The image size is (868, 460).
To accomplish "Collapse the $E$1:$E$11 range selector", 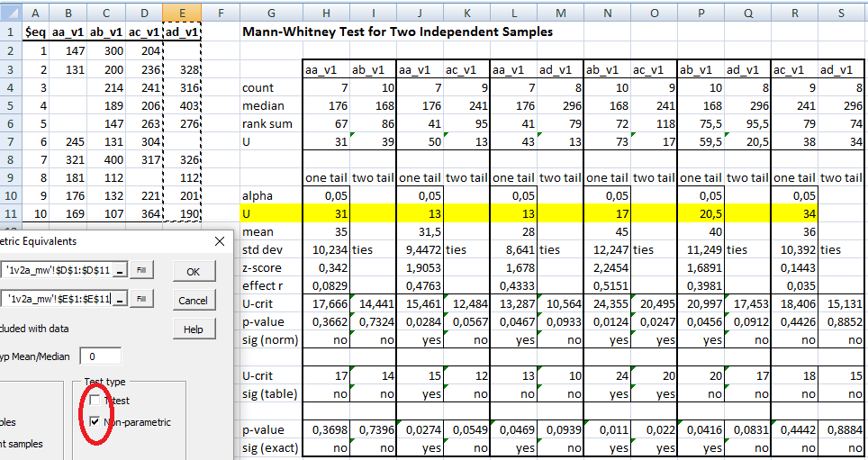I will tap(120, 299).
